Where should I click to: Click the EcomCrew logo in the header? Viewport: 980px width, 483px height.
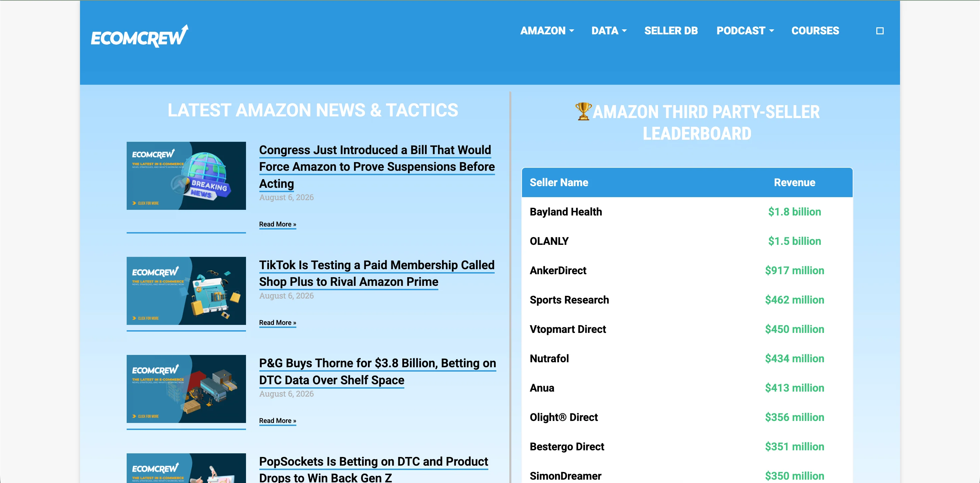click(x=140, y=36)
